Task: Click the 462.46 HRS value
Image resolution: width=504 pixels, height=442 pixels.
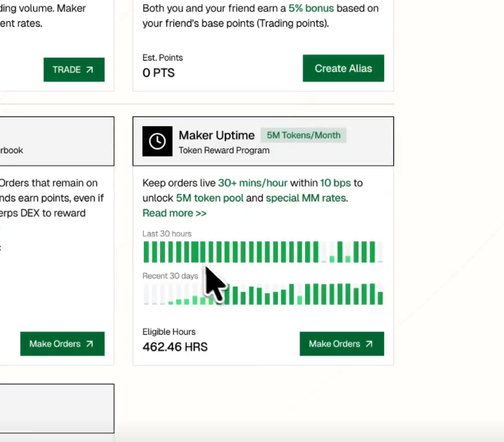Action: click(x=175, y=347)
